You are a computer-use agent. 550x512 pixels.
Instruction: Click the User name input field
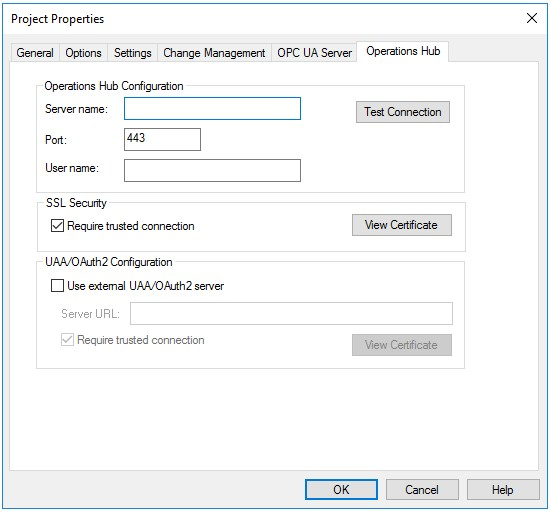[212, 170]
